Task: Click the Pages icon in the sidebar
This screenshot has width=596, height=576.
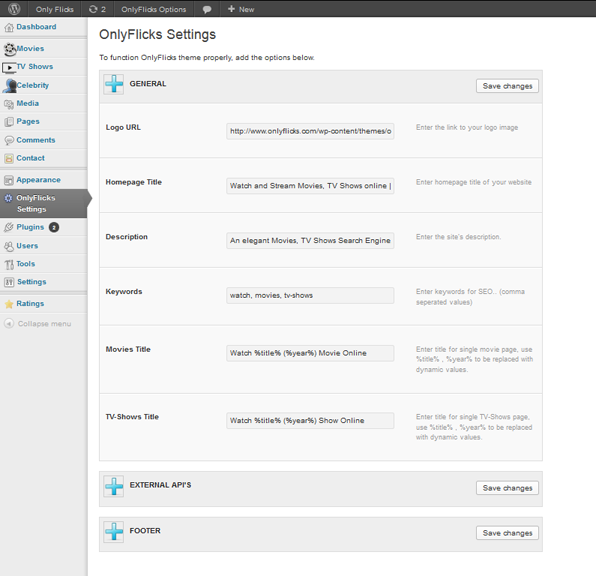Action: 9,122
